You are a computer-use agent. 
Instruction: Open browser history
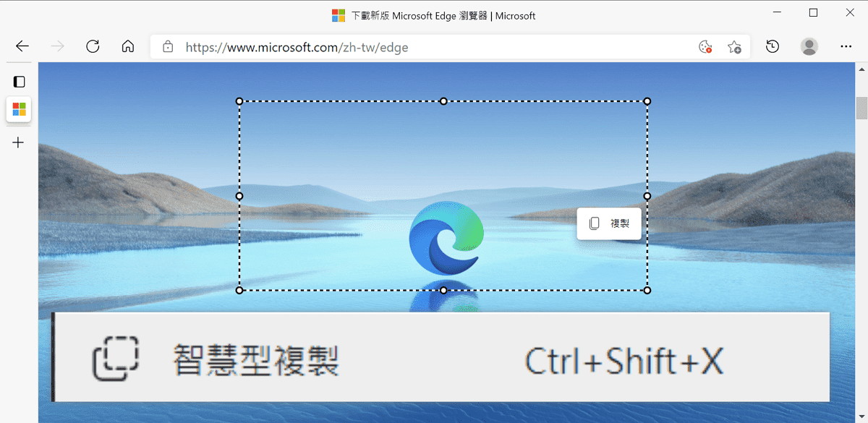click(x=772, y=46)
